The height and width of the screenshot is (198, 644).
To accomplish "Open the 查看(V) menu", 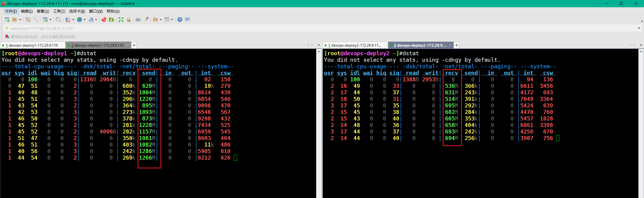I will [43, 11].
